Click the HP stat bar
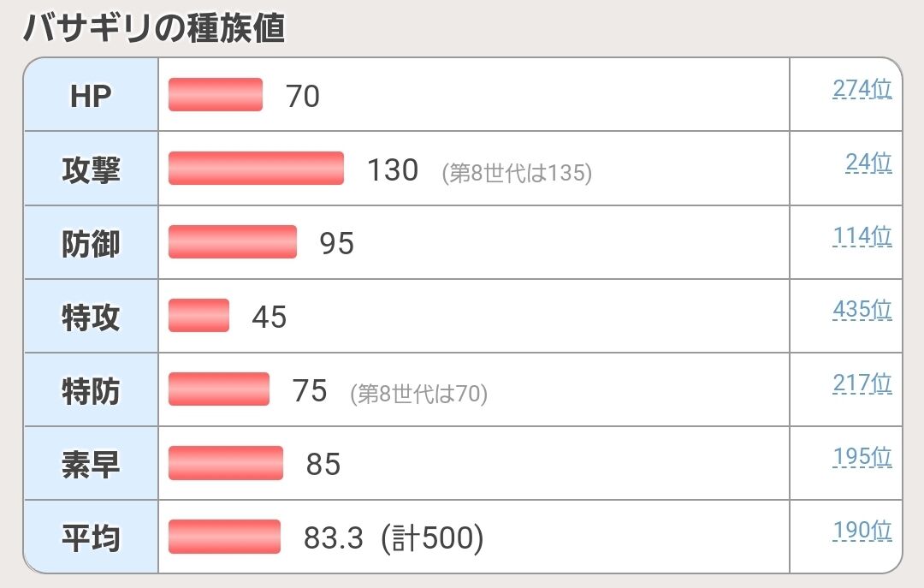924x588 pixels. coord(216,94)
